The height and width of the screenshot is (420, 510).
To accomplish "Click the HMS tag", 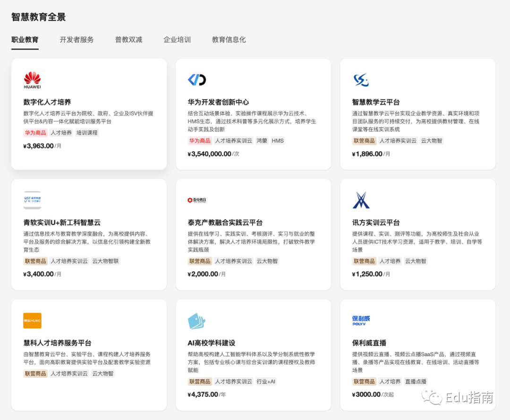I will 278,141.
